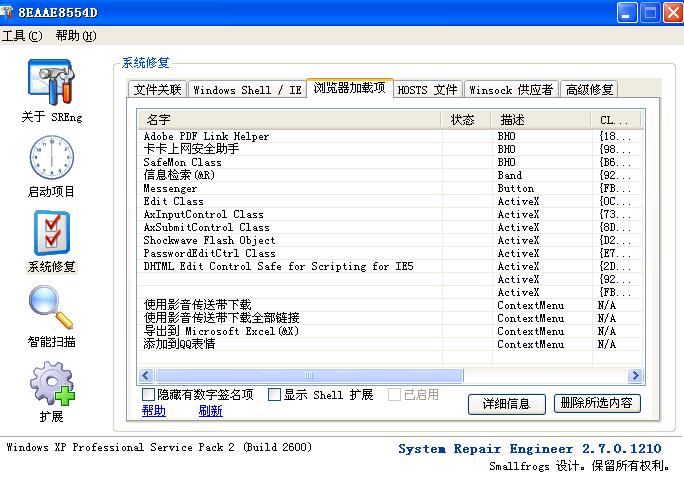
Task: Click the 关于 SREng label
Action: pos(51,116)
